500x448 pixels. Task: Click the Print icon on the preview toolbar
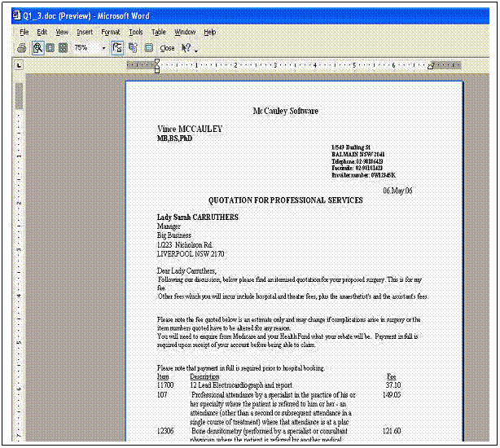pos(21,48)
